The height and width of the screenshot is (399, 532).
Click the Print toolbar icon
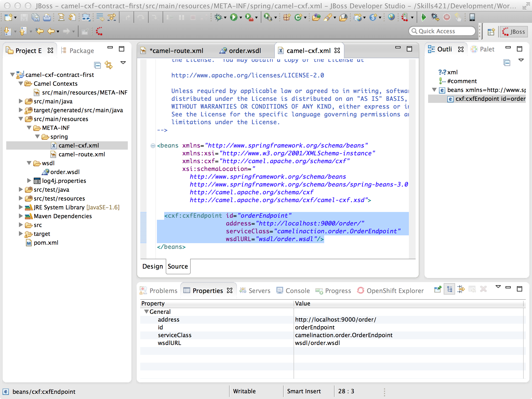click(47, 17)
